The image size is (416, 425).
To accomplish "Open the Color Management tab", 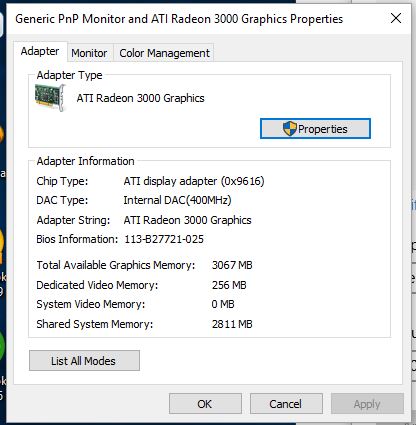I will [164, 53].
